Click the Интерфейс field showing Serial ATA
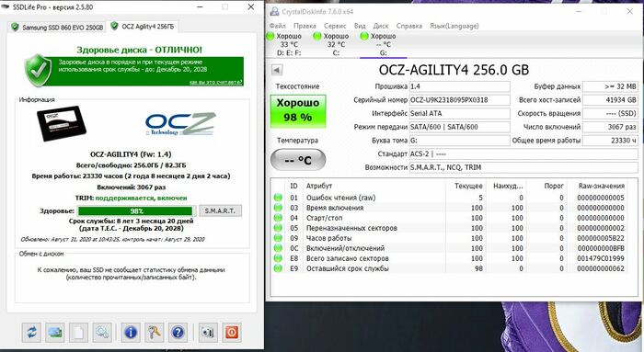 pyautogui.click(x=460, y=114)
